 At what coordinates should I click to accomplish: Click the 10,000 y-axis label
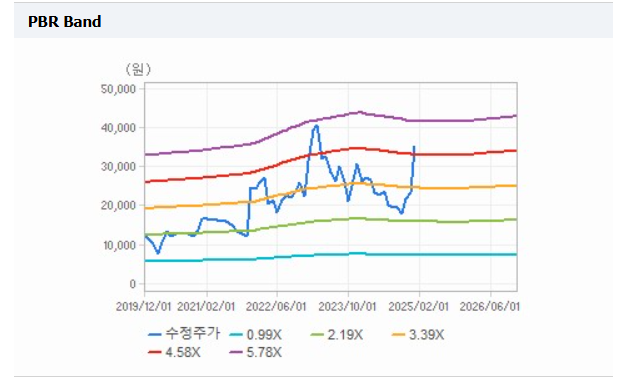tap(119, 245)
